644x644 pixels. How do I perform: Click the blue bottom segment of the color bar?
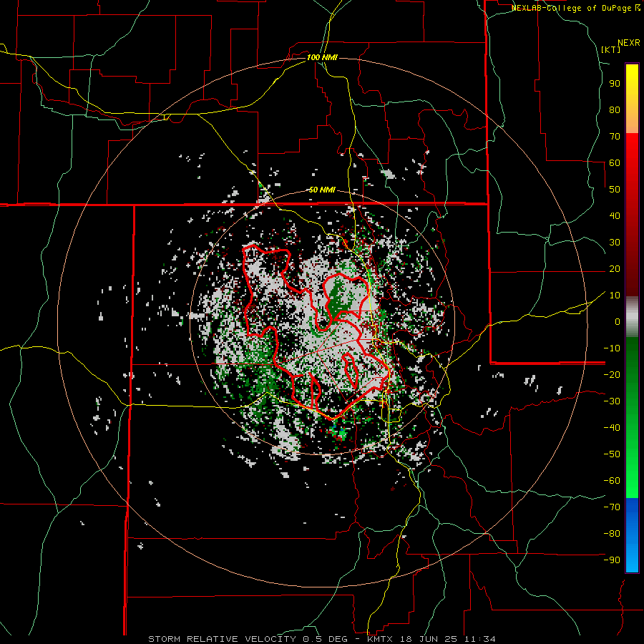[x=632, y=535]
